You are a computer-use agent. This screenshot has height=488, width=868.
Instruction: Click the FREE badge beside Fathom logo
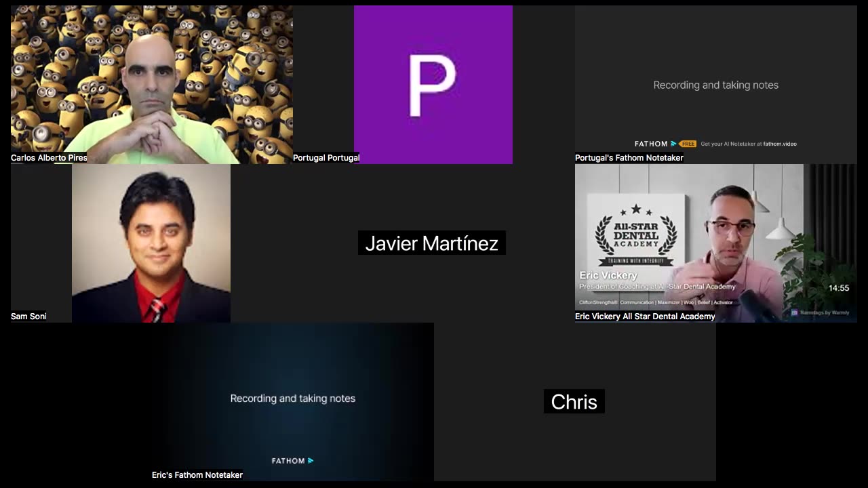coord(688,144)
